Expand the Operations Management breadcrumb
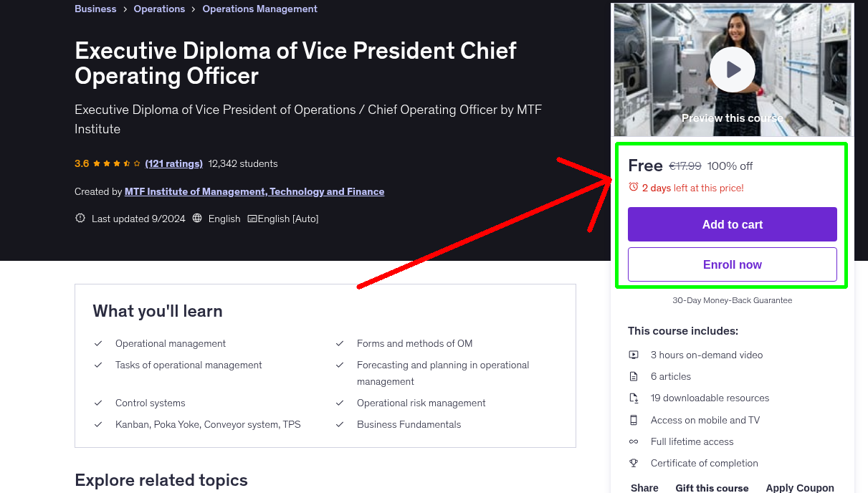Viewport: 868px width, 493px height. [259, 8]
